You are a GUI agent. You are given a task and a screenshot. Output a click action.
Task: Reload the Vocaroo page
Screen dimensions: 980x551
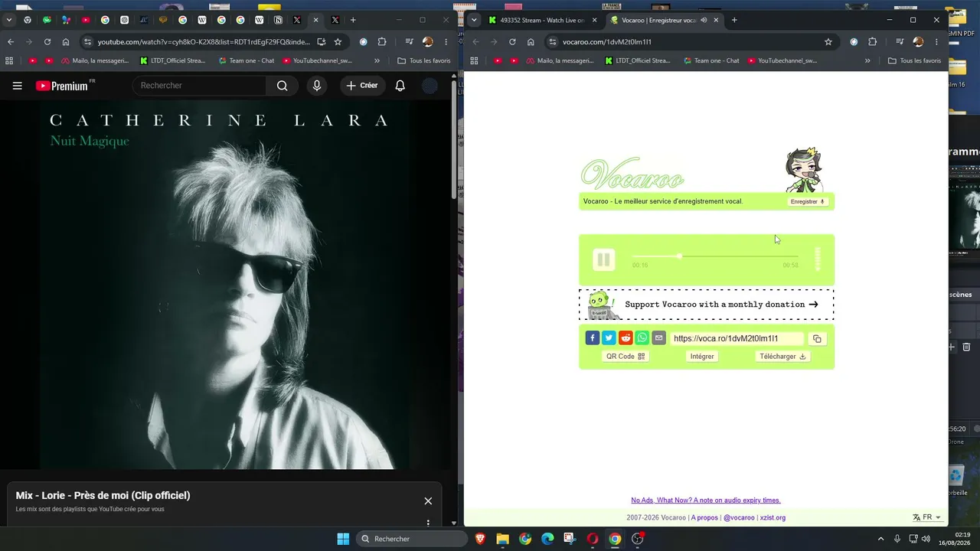tap(512, 42)
